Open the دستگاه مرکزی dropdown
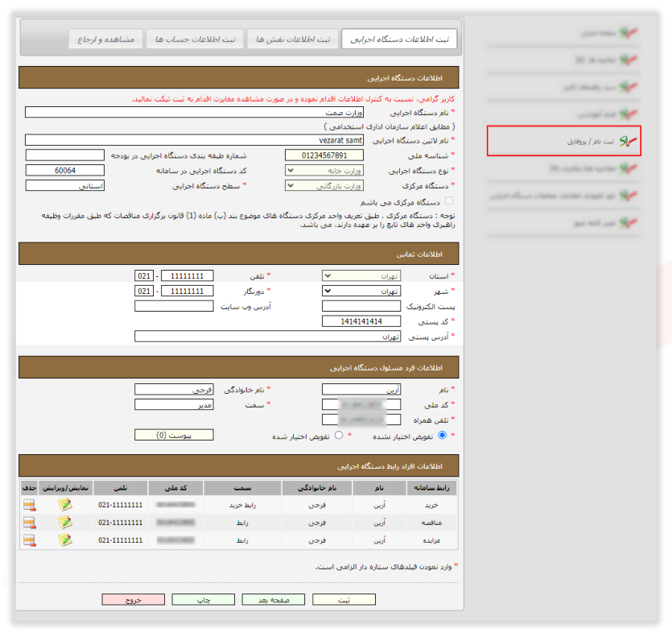This screenshot has height=637, width=672. 324,185
